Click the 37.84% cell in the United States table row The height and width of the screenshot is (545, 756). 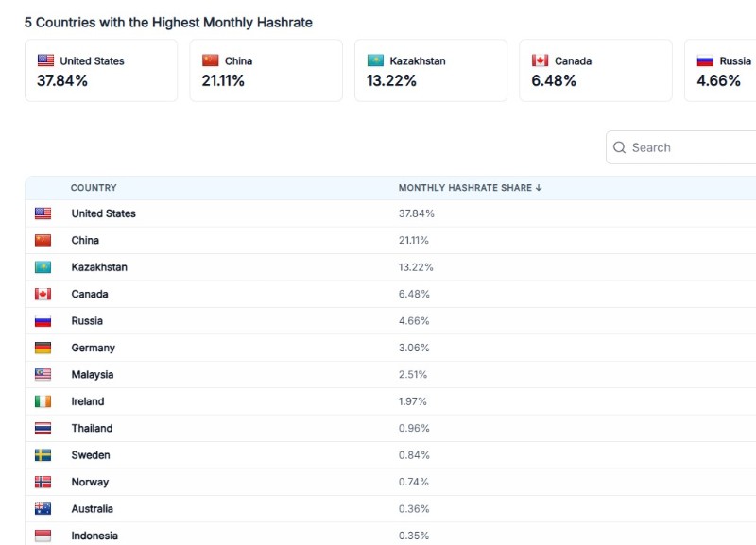pos(417,213)
